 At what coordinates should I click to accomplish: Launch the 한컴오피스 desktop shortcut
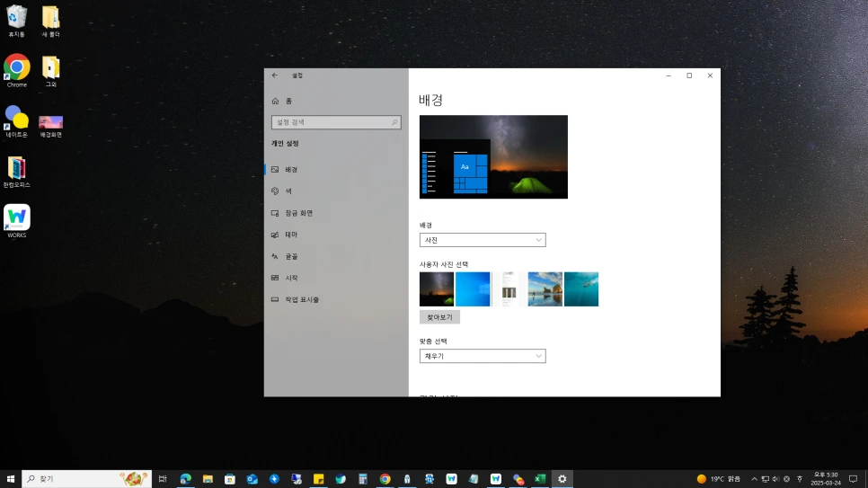[16, 172]
